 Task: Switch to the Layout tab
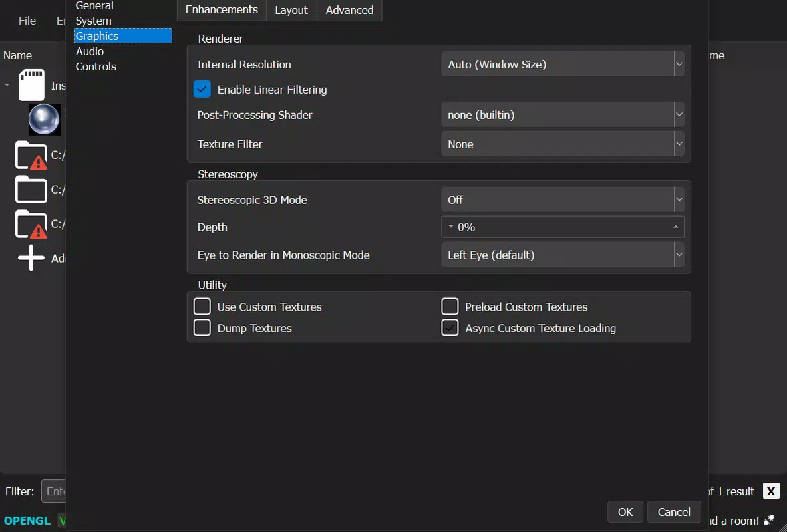[x=291, y=10]
